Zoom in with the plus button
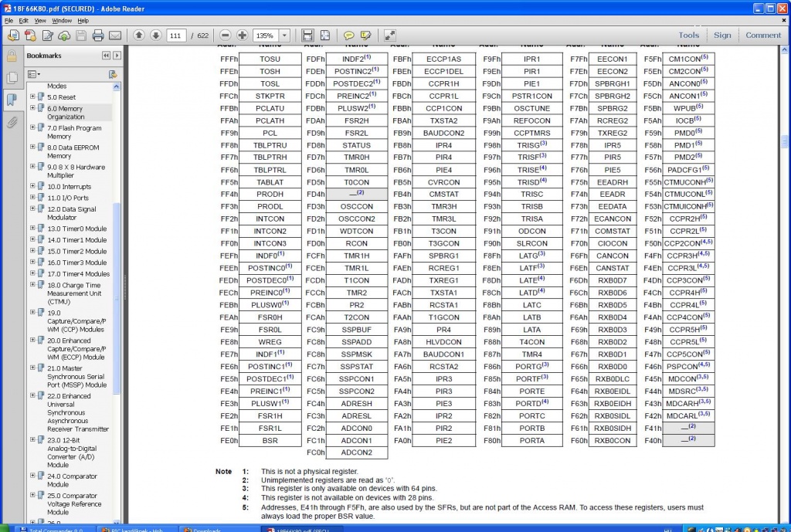 tap(242, 35)
